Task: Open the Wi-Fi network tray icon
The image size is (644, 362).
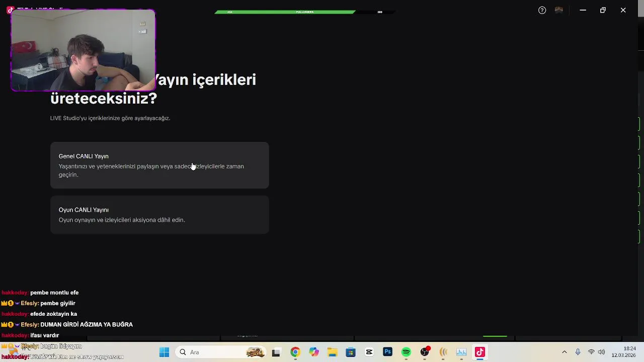Action: [591, 352]
